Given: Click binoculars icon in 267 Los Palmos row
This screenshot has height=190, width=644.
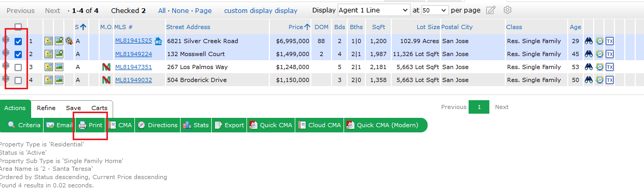Looking at the screenshot, I should point(588,67).
